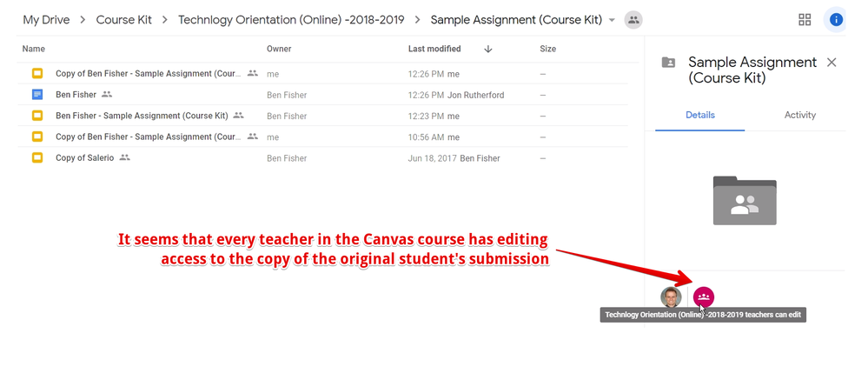The height and width of the screenshot is (380, 868).
Task: Reverse sort order with Last modified arrow
Action: [x=487, y=50]
